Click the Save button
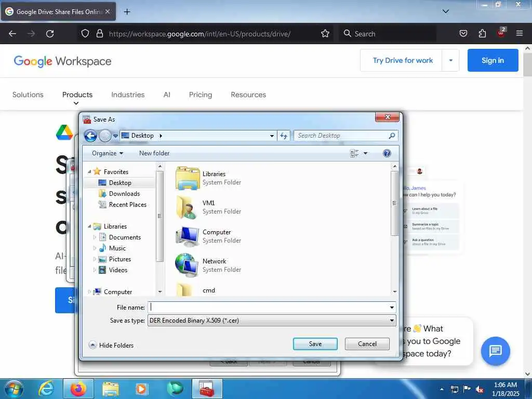The width and height of the screenshot is (532, 399). coord(315,344)
